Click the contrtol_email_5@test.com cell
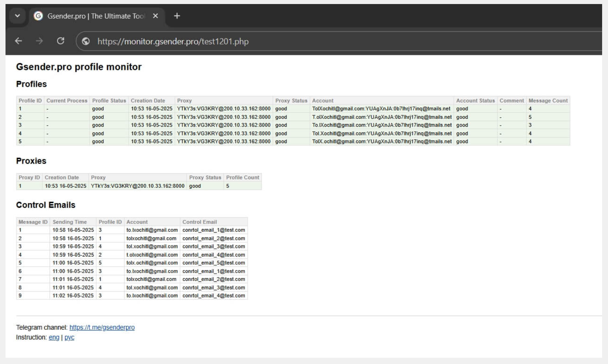 [x=213, y=263]
